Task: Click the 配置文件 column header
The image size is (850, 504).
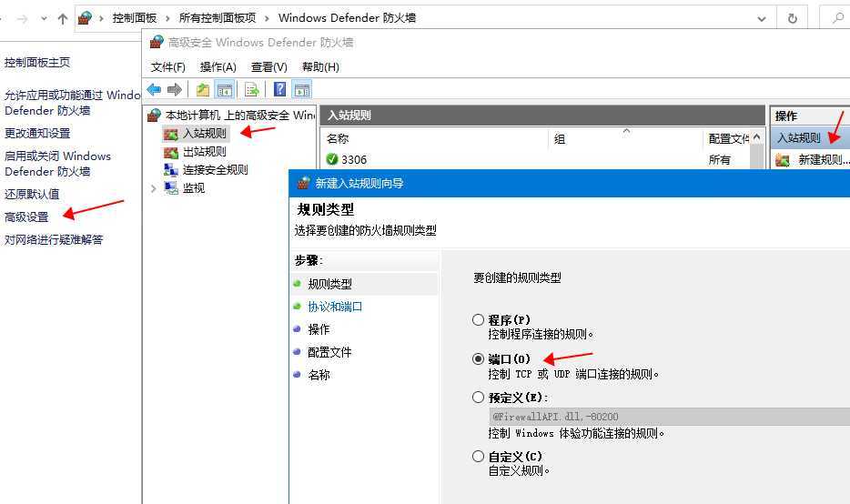Action: pos(726,138)
